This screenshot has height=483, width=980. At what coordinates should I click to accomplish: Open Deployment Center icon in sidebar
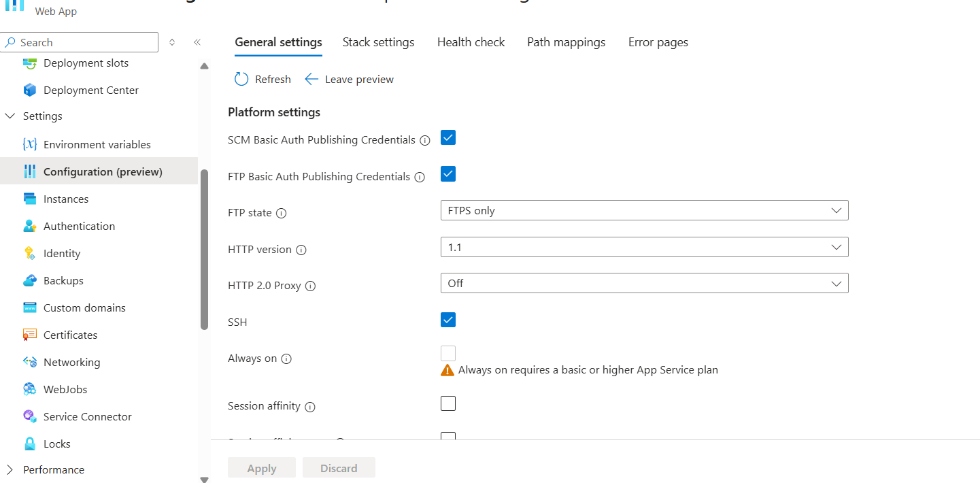[x=29, y=90]
